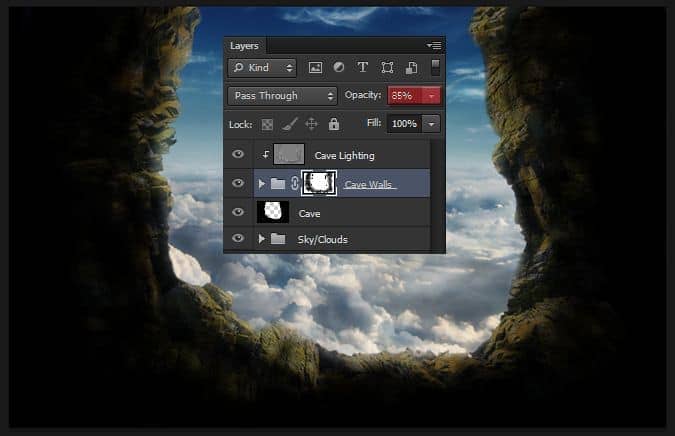Open the Kind filter type dropdown
Image resolution: width=675 pixels, height=436 pixels.
262,68
